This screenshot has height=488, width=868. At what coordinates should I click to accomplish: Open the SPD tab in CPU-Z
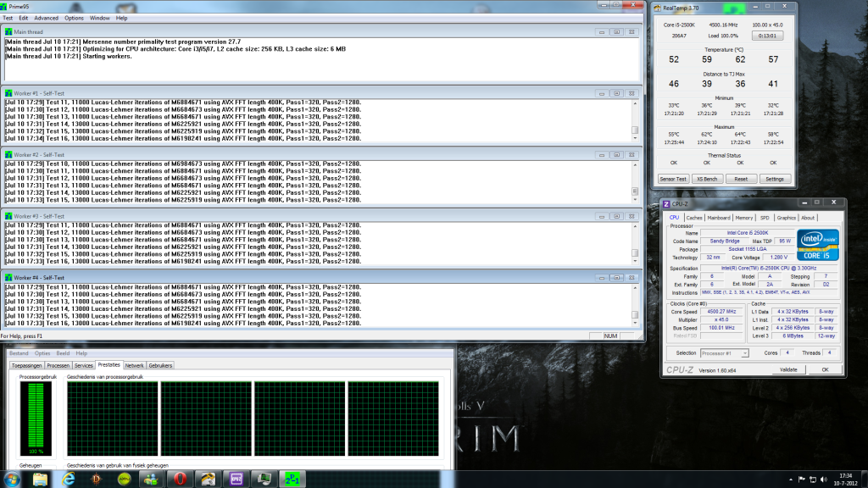[x=765, y=218]
